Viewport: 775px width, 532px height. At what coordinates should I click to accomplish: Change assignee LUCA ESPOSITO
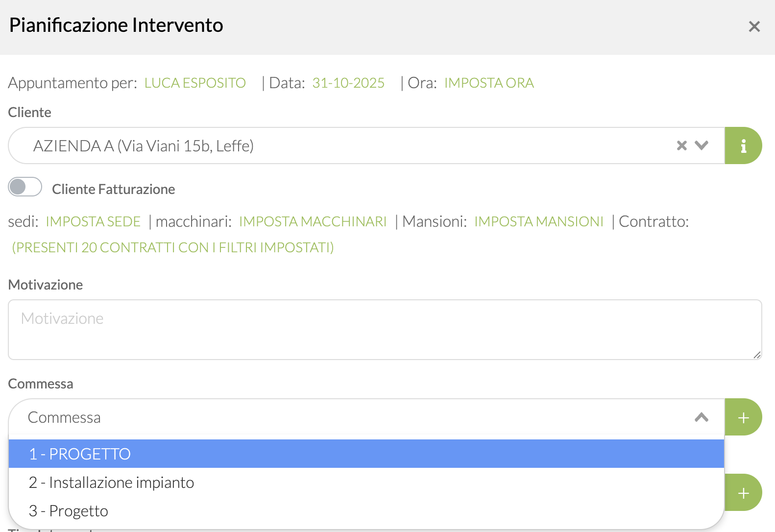(x=195, y=83)
